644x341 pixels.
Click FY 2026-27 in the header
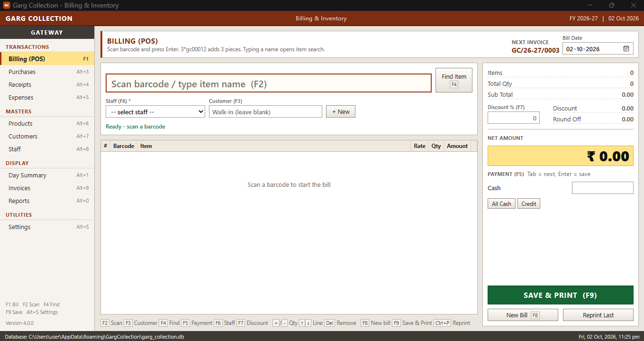[583, 18]
